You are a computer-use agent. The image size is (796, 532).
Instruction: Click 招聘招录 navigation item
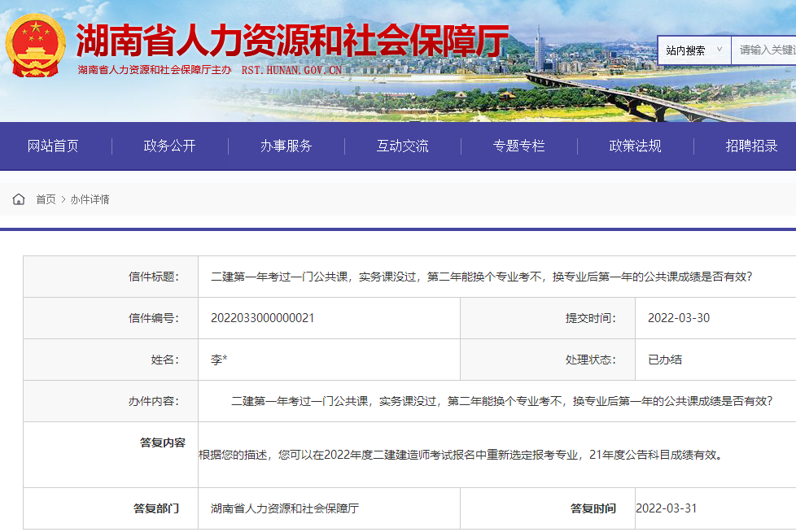pos(751,146)
